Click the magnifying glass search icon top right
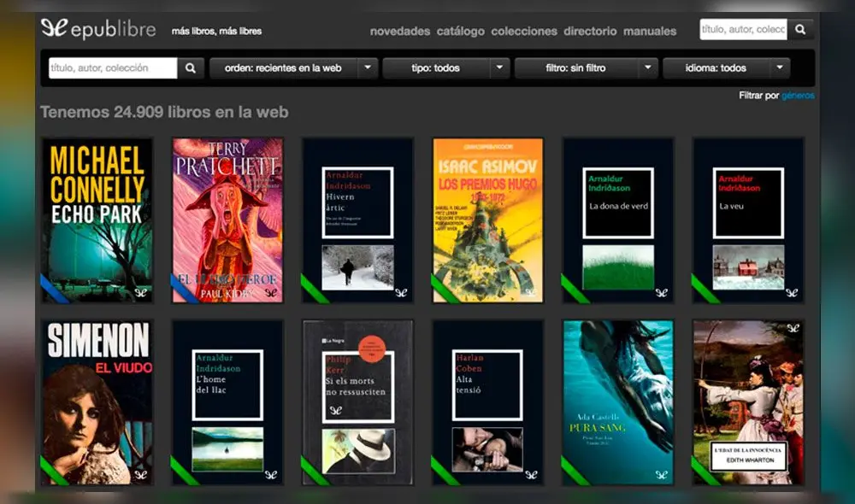 click(x=800, y=29)
